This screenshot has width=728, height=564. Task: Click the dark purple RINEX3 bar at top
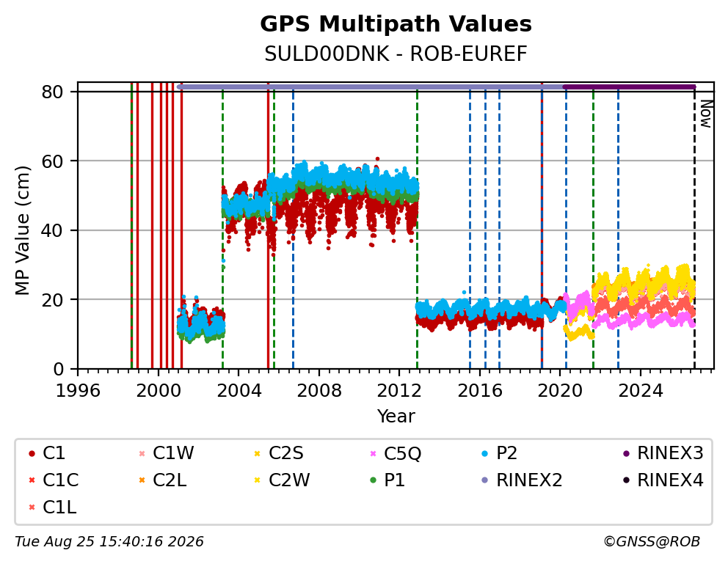tap(630, 87)
